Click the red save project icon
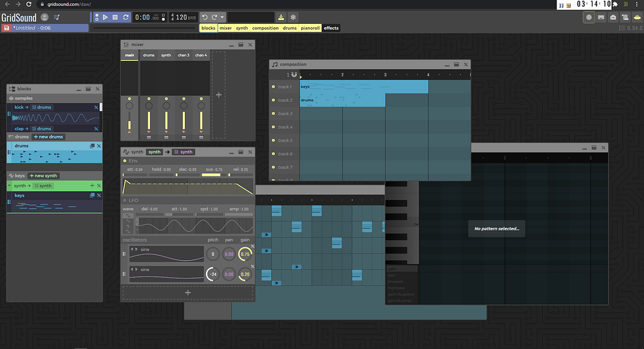Screen dimensions: 644x349 pos(6,28)
